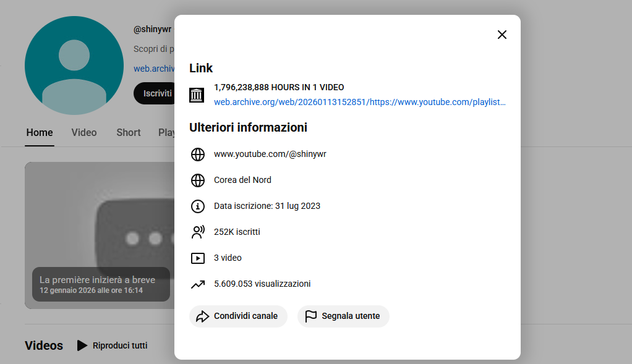Click Segnala utente
This screenshot has width=632, height=364.
[343, 316]
